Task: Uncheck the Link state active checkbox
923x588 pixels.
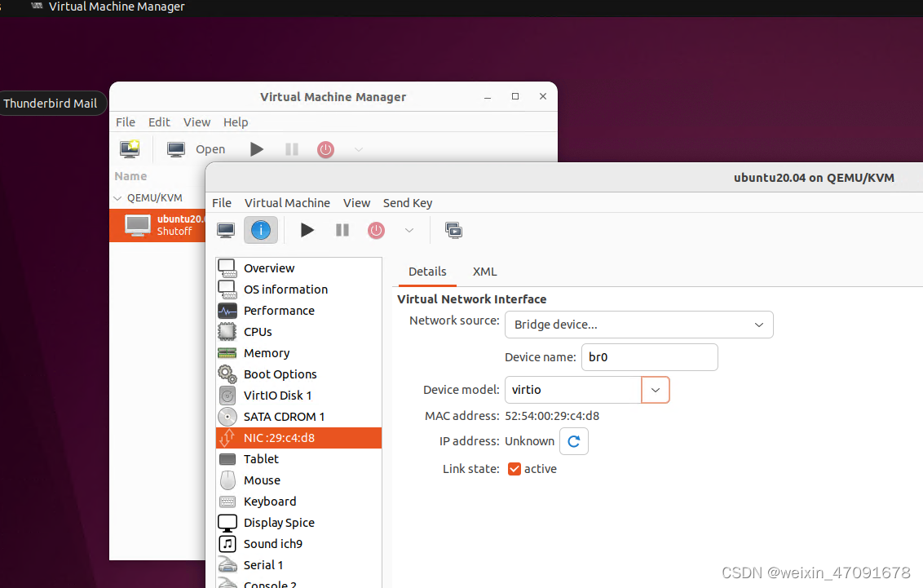Action: coord(514,469)
